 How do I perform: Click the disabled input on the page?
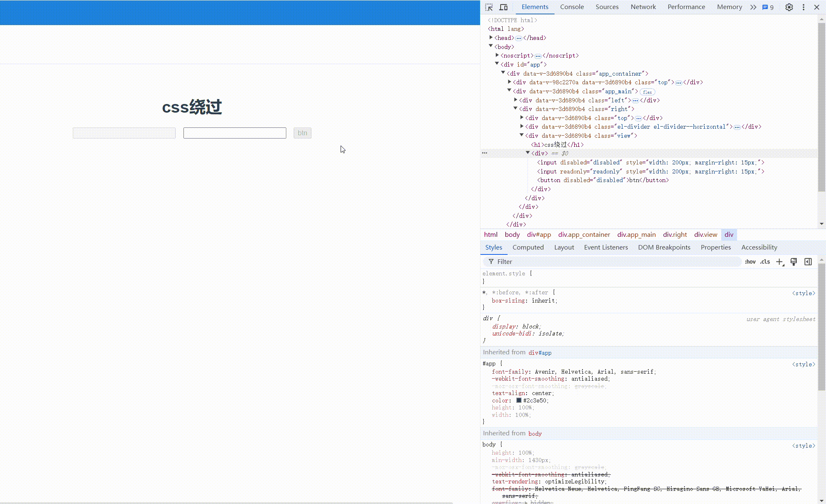[x=124, y=133]
